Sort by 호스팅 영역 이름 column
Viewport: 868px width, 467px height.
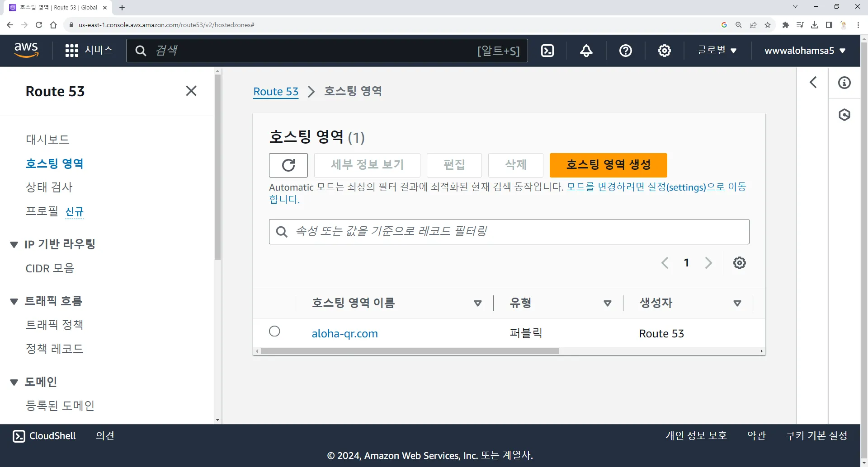point(478,304)
